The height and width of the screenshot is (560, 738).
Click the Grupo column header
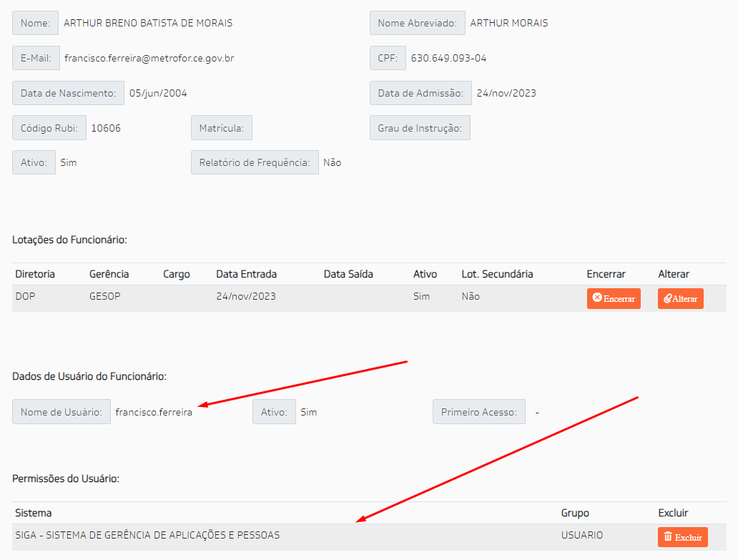pos(575,513)
